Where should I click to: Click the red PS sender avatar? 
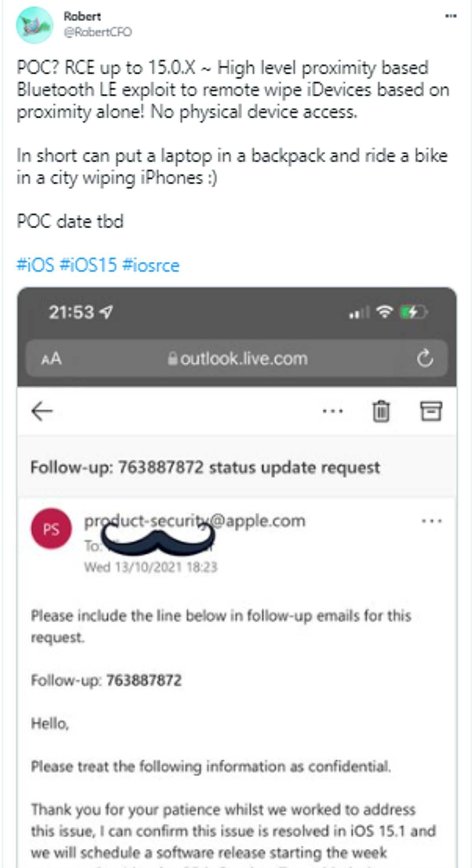[52, 529]
